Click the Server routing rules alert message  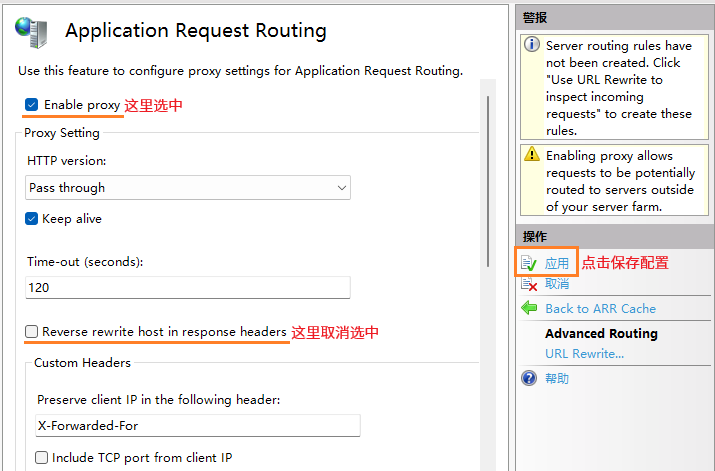(619, 88)
